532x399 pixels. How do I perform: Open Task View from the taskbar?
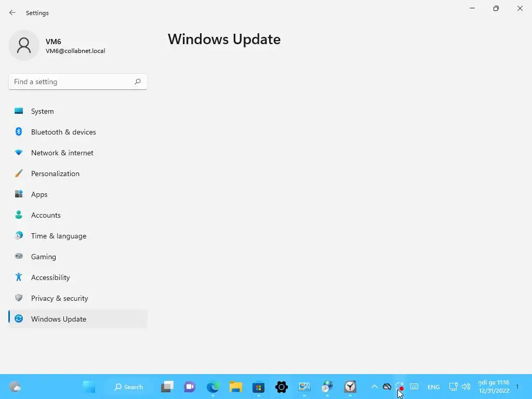coord(167,387)
